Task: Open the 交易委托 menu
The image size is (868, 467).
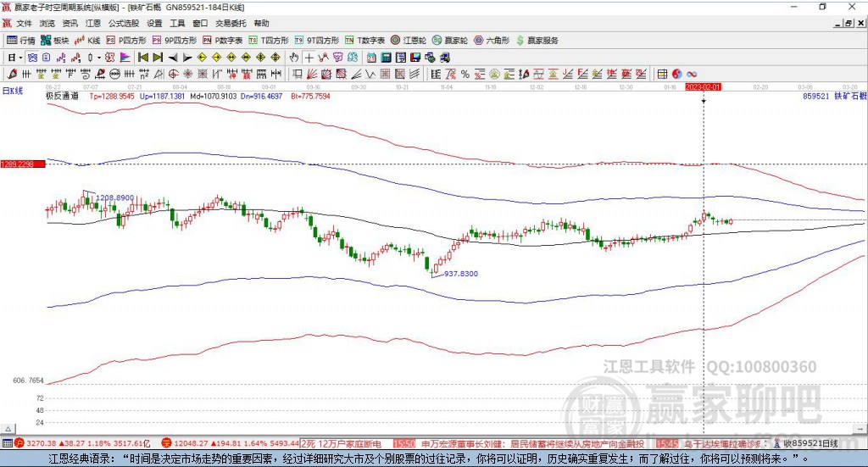Action: click(231, 23)
